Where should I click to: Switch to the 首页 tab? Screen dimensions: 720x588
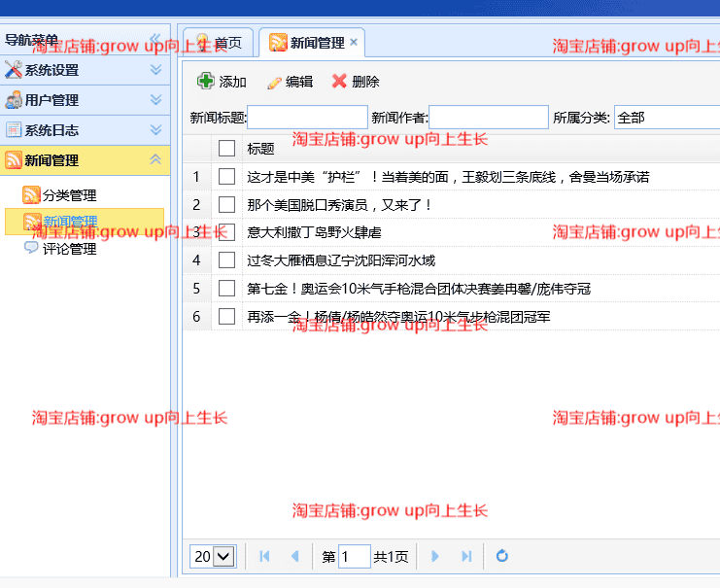point(219,43)
